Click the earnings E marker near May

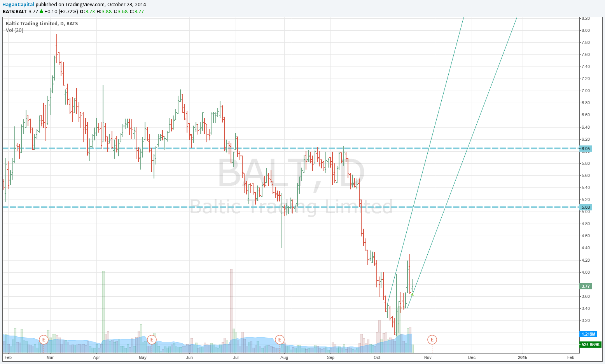152,339
